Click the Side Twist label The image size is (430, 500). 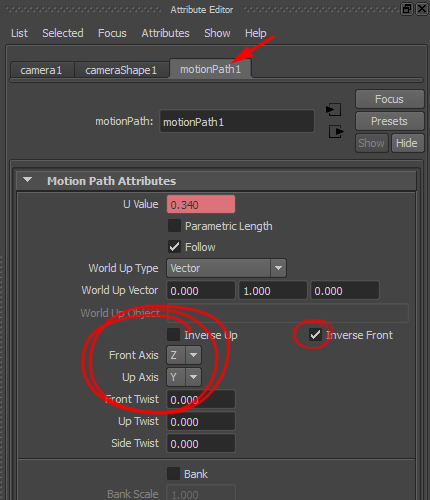tap(135, 443)
